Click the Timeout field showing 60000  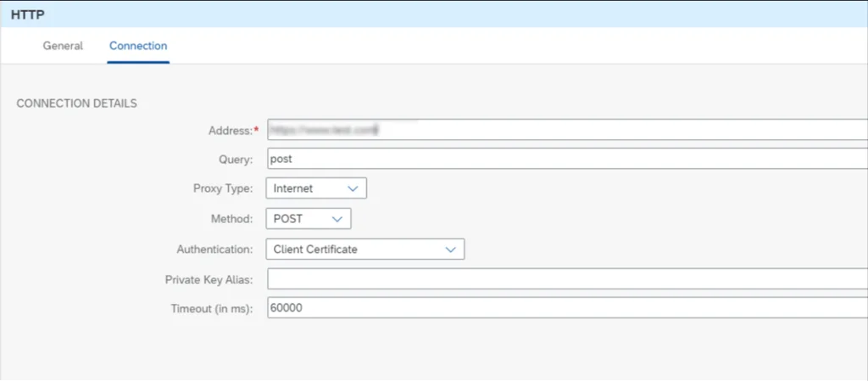pos(566,309)
